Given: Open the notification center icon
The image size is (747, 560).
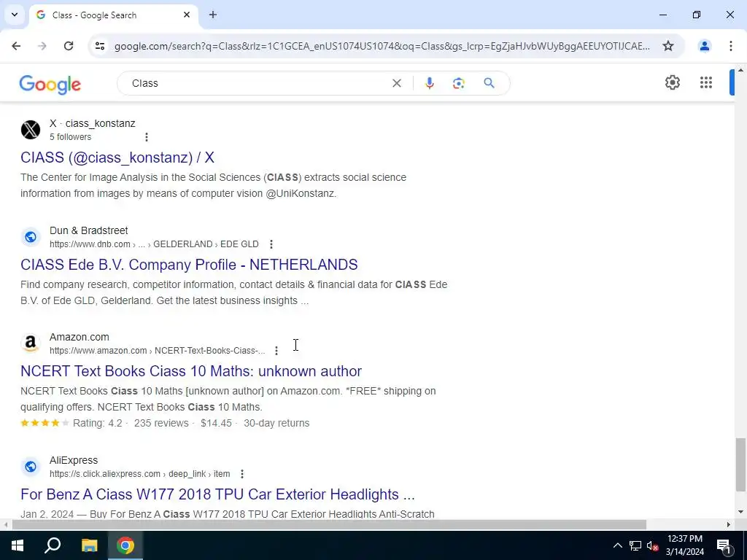Looking at the screenshot, I should pyautogui.click(x=724, y=545).
